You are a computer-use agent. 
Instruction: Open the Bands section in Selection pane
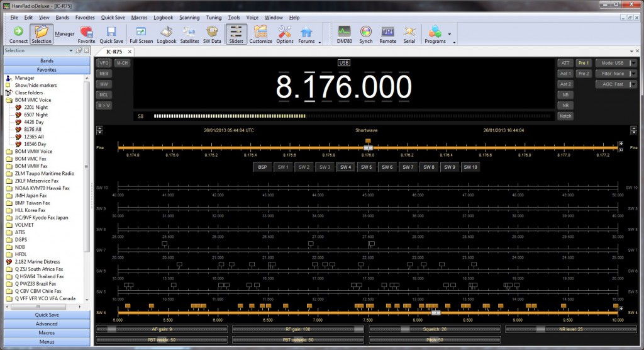47,60
